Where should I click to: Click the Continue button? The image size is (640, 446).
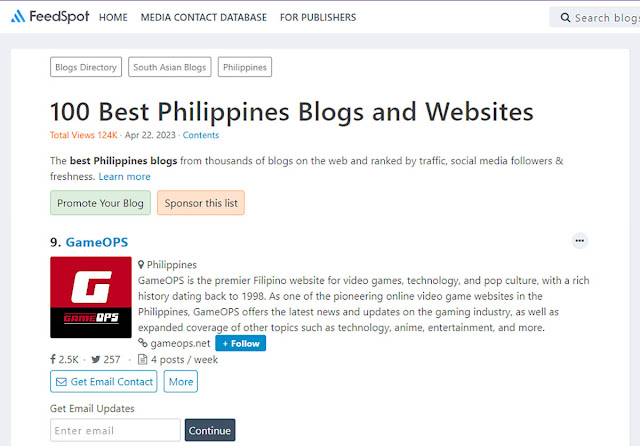pos(210,430)
